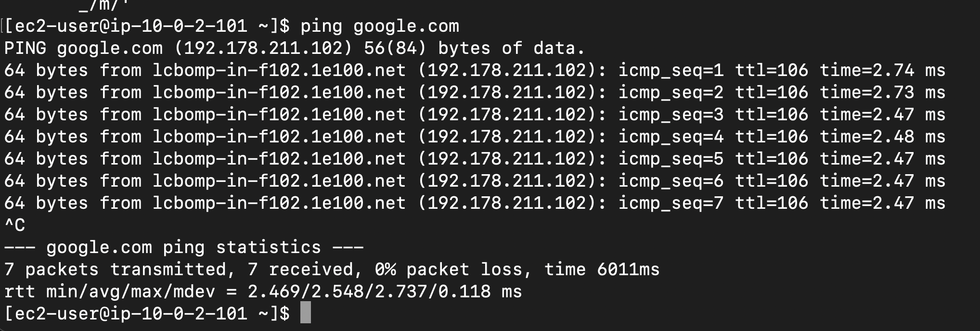980x331 pixels.
Task: Click the 'time 6011ms' summary value
Action: tap(602, 269)
